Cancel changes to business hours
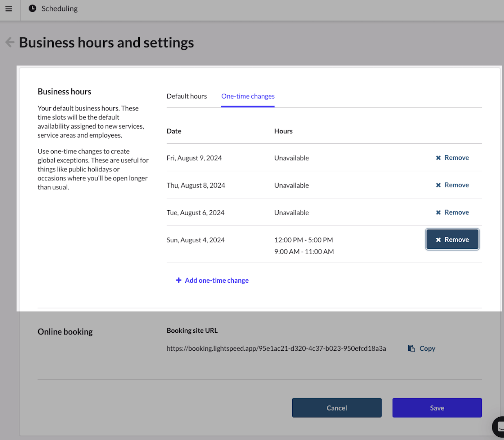Screen dimensions: 504x440 click(337, 408)
